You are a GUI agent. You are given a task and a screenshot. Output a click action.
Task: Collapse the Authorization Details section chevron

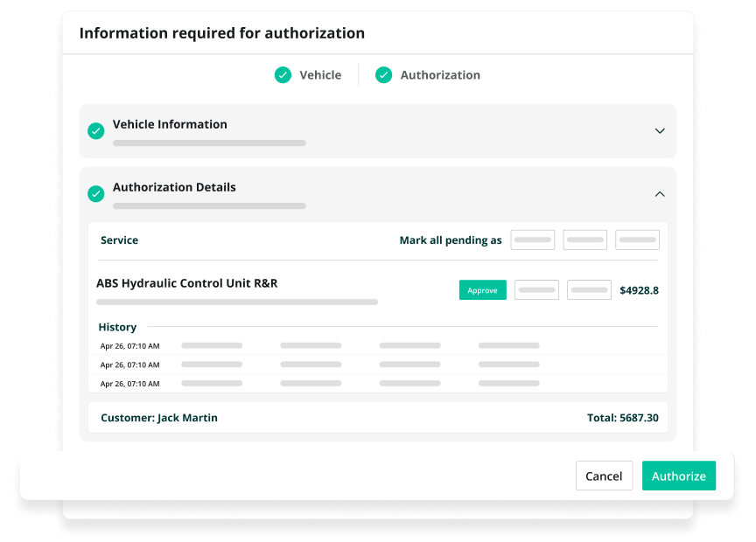660,194
